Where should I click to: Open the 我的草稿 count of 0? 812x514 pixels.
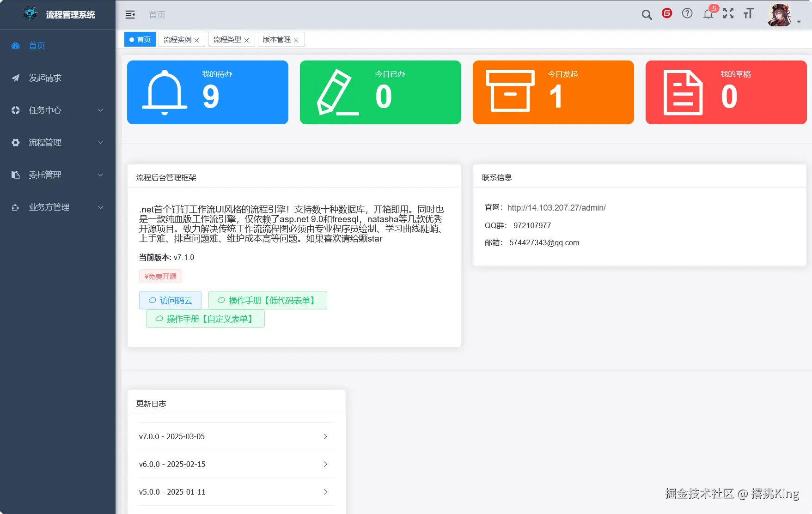point(729,97)
